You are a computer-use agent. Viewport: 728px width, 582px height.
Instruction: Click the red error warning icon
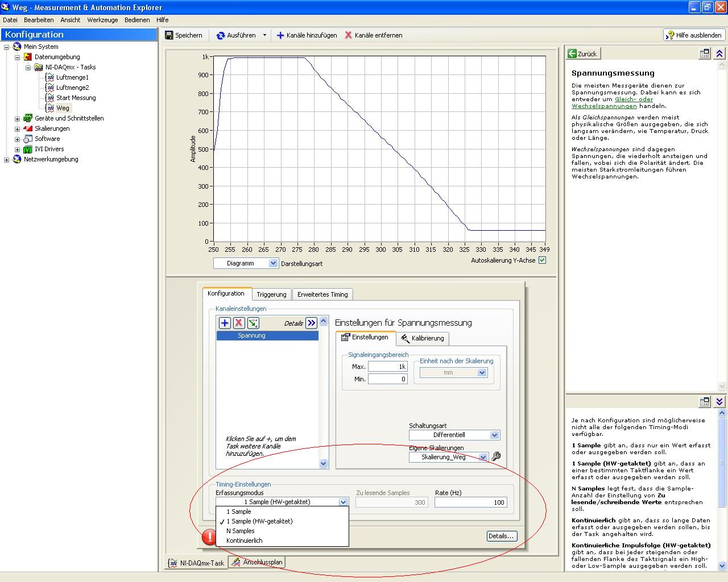209,536
